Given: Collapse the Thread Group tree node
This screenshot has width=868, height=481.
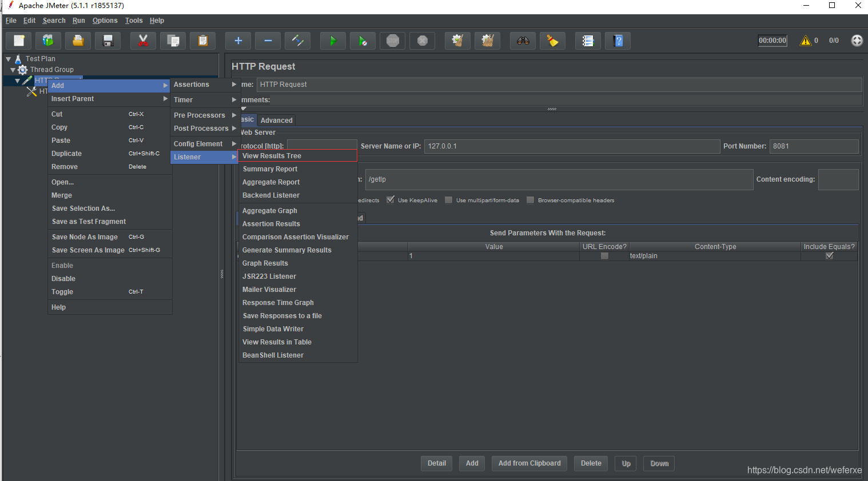Looking at the screenshot, I should pos(13,70).
